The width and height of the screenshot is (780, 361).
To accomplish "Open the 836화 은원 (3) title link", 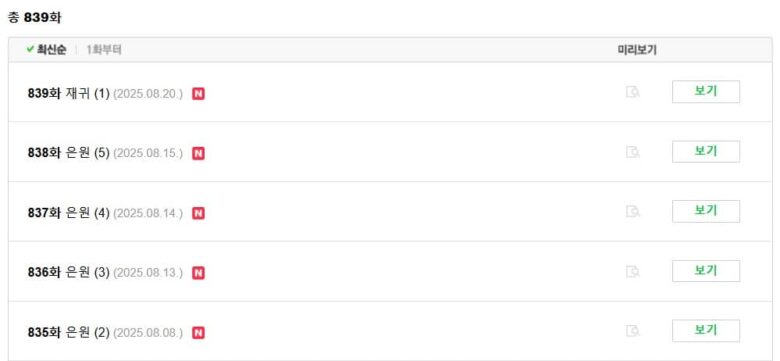I will click(x=69, y=272).
